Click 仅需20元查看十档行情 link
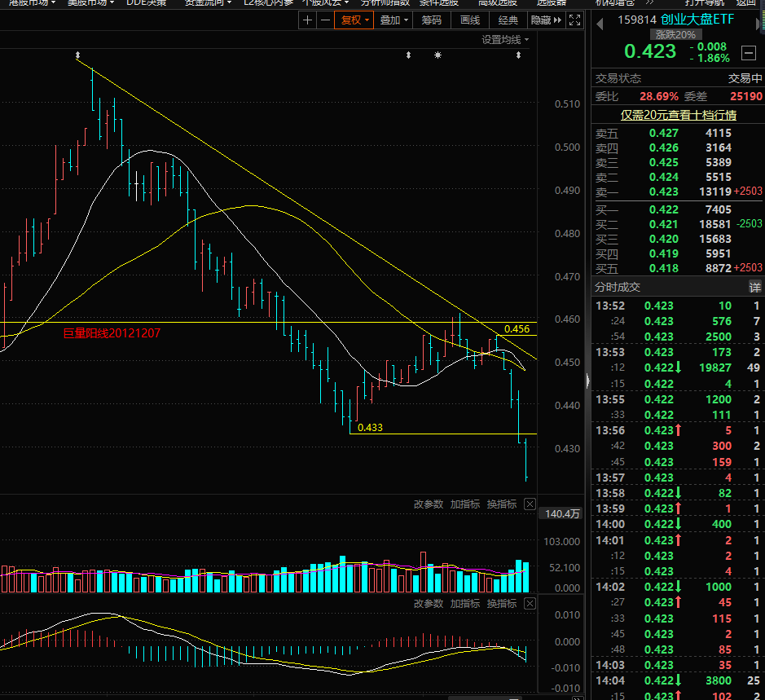The image size is (765, 700). pyautogui.click(x=678, y=115)
